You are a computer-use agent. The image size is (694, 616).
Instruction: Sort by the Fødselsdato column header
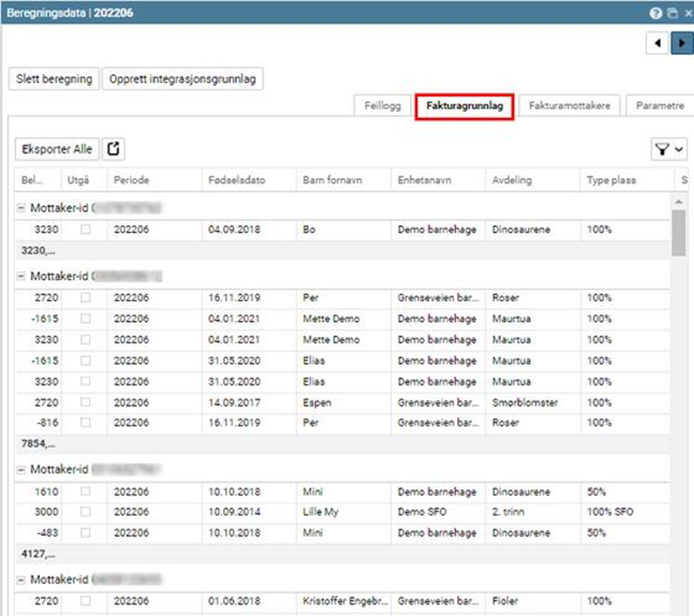click(x=236, y=180)
